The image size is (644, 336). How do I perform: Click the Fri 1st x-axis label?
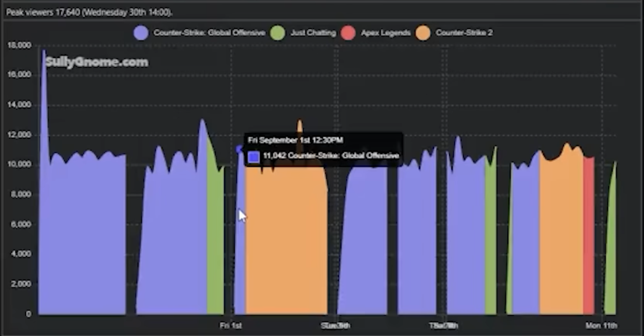231,326
